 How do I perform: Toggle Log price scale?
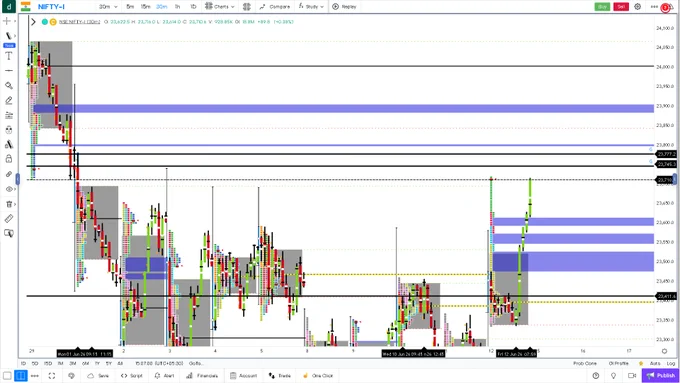pos(670,363)
